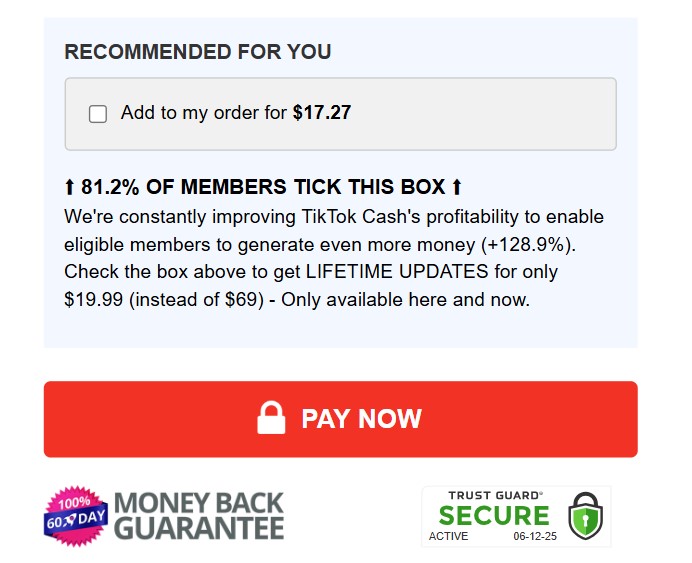Click the MONEY BACK GUARANTEE text
692x563 pixels.
click(x=199, y=516)
